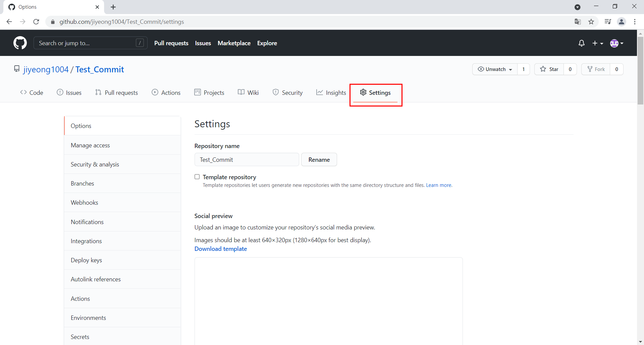View the Insights tab
This screenshot has height=345, width=644.
[x=331, y=93]
